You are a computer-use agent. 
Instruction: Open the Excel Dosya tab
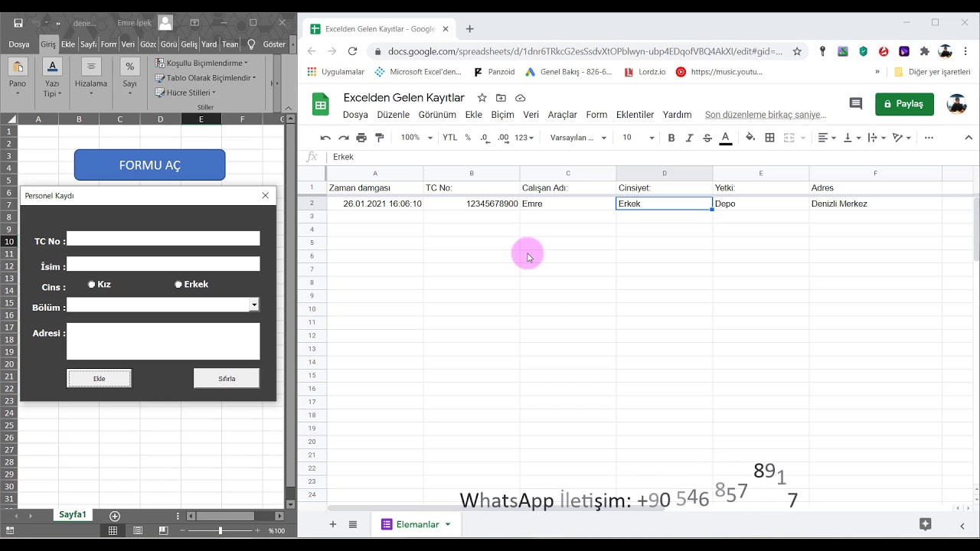(19, 44)
